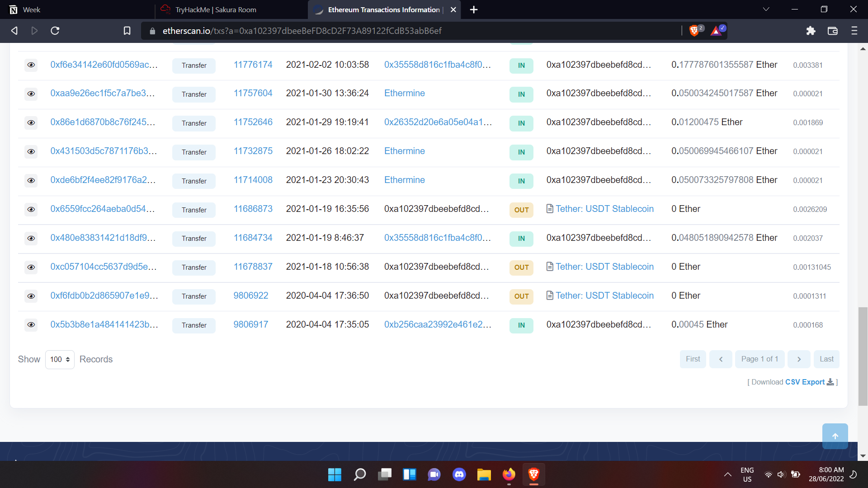Screen dimensions: 868x488
Task: Bookmark this page with the bookmark icon
Action: 127,31
